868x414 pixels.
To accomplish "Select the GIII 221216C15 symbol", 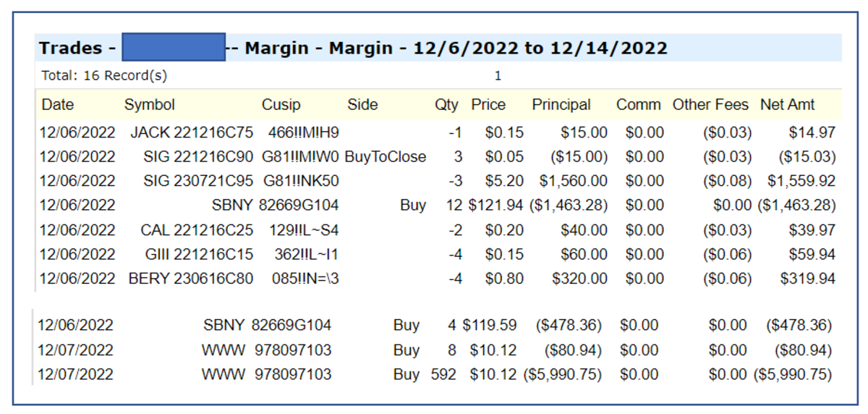I will click(x=197, y=255).
